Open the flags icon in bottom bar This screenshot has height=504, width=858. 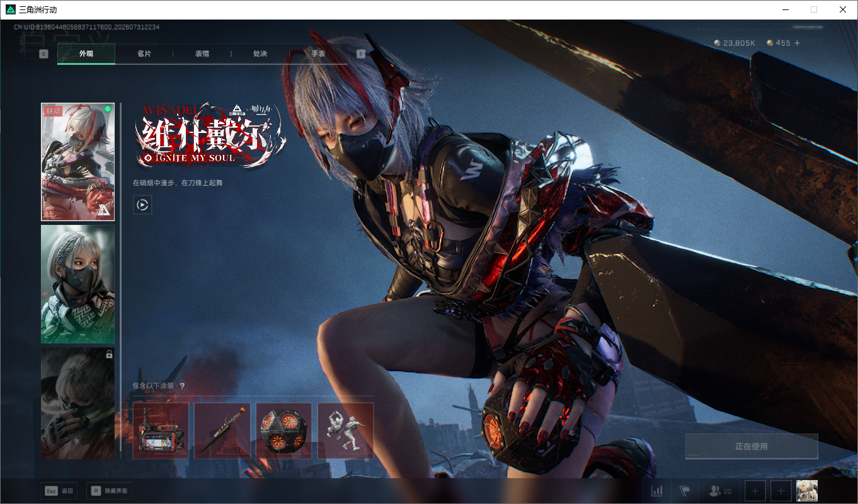pyautogui.click(x=685, y=491)
